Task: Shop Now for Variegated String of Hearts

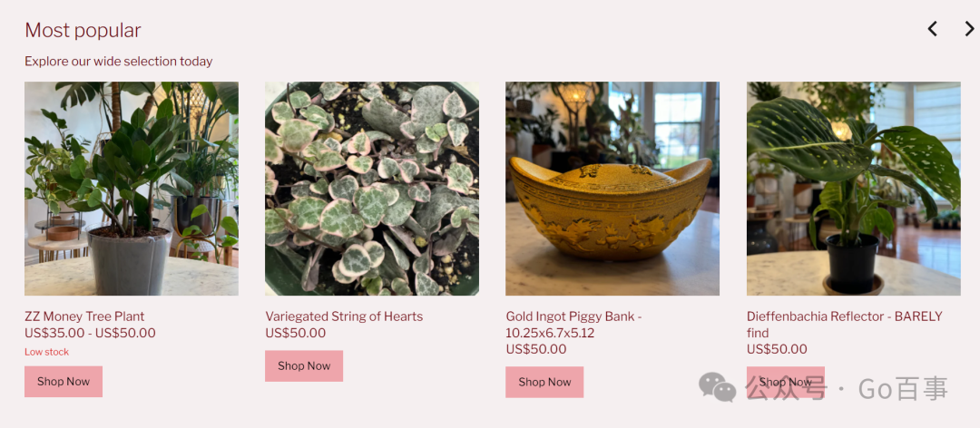Action: click(x=304, y=366)
